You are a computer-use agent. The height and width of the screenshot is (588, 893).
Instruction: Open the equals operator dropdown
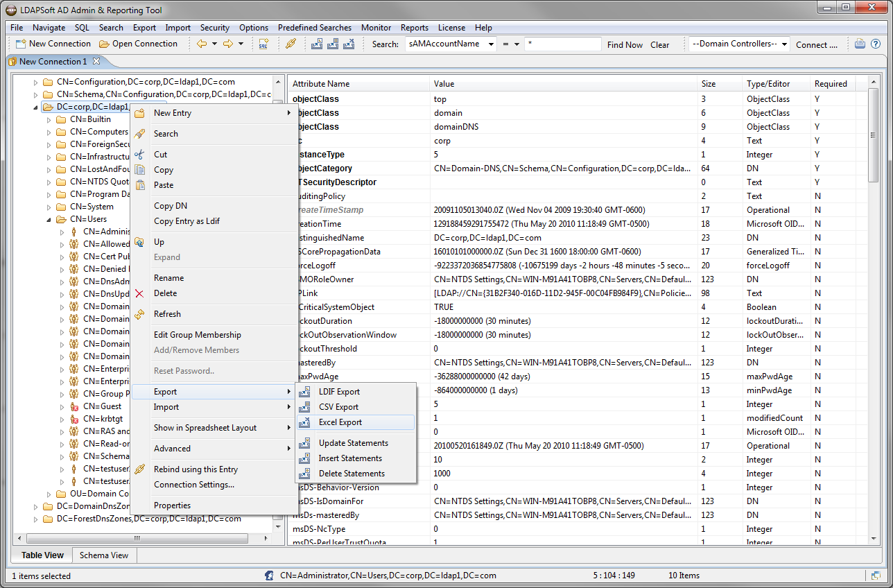517,44
